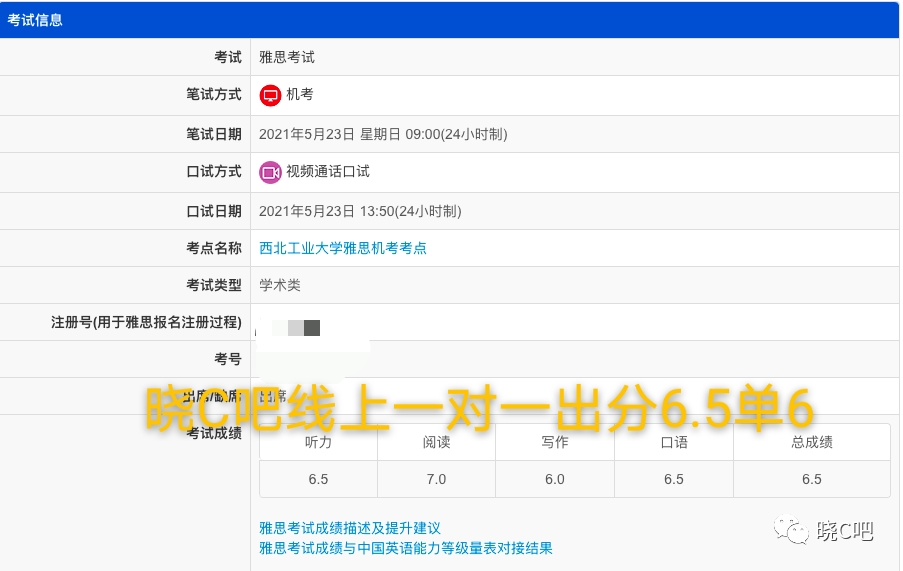Click the 听力 column header
The height and width of the screenshot is (571, 903).
[318, 442]
